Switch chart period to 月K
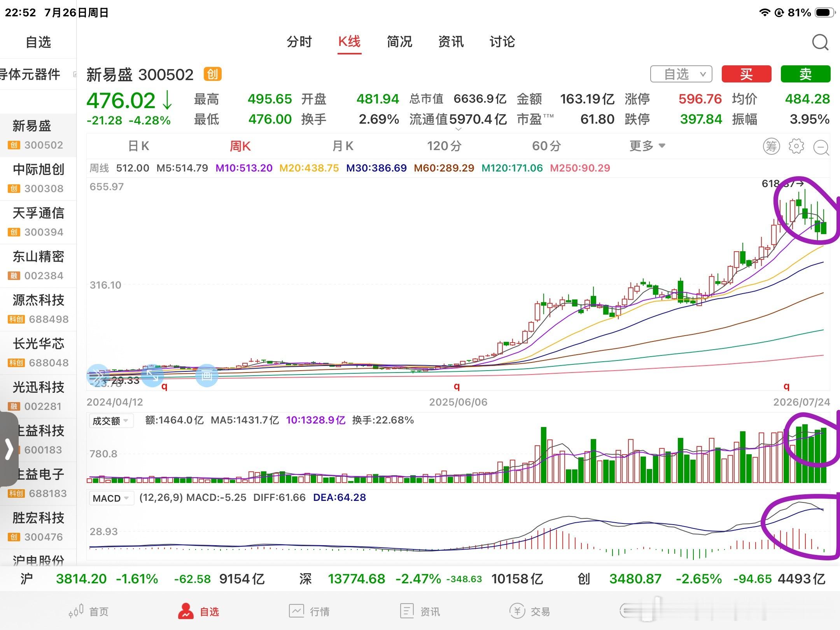The width and height of the screenshot is (840, 630). point(343,146)
